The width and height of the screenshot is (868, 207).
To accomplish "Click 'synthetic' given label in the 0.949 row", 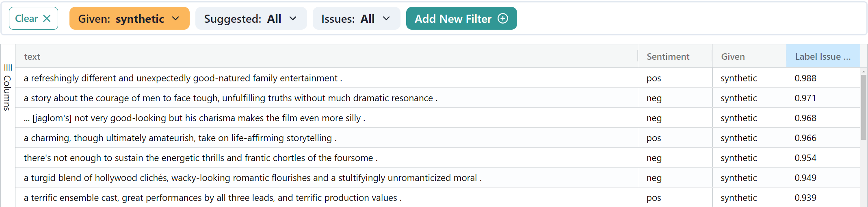I will pyautogui.click(x=739, y=178).
